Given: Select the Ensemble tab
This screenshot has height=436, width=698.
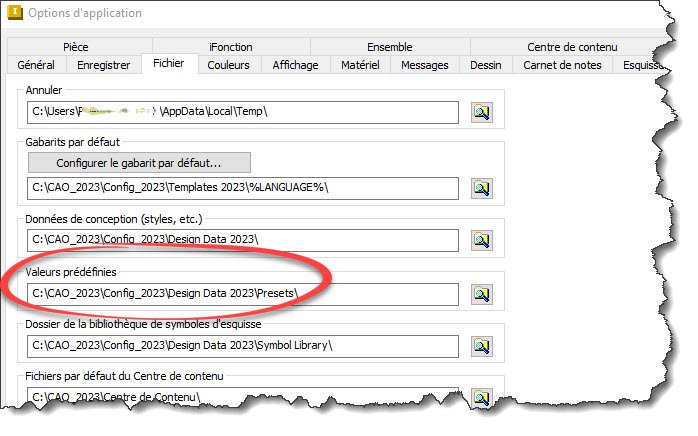Looking at the screenshot, I should pos(389,46).
